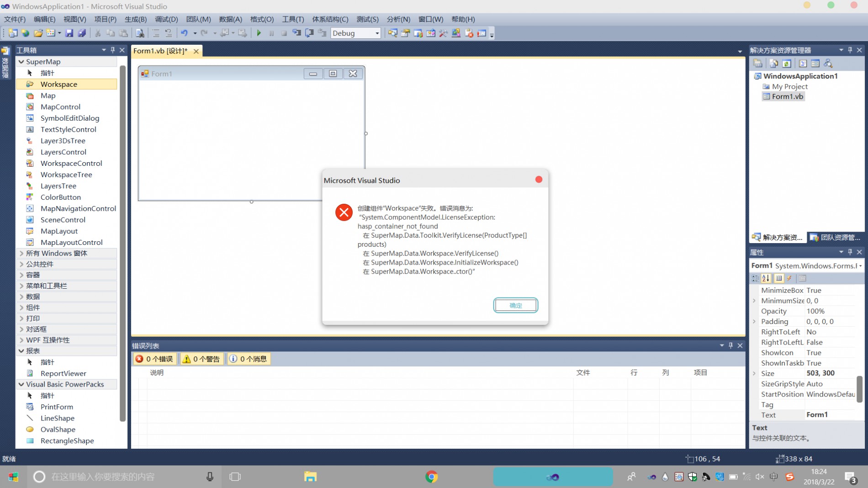
Task: Select the MapControl toolbox item
Action: pyautogui.click(x=60, y=106)
